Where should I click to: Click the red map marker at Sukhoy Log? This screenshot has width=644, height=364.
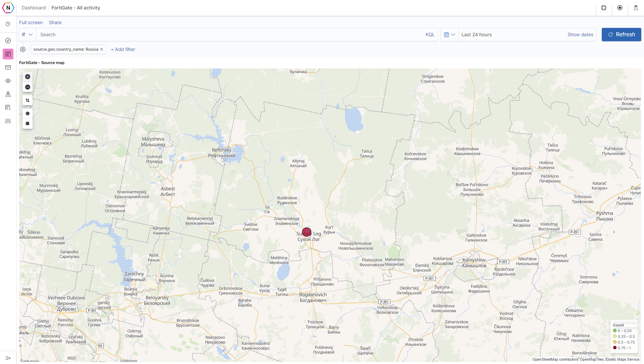[x=307, y=232]
